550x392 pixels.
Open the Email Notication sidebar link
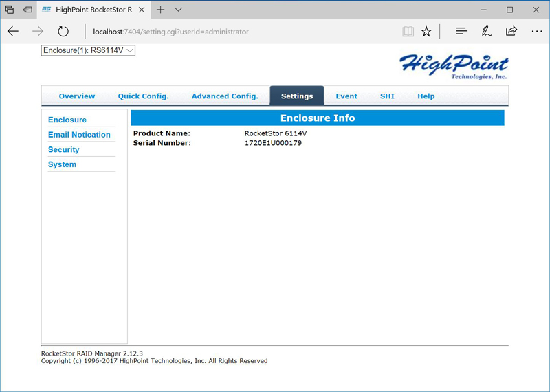(x=79, y=135)
